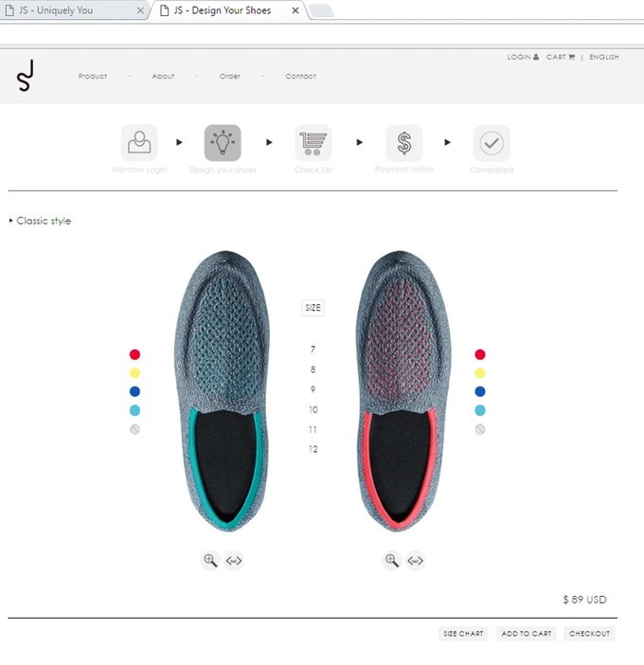Image resolution: width=644 pixels, height=665 pixels.
Task: Select the Design your shoes lightbulb icon
Action: pyautogui.click(x=223, y=143)
